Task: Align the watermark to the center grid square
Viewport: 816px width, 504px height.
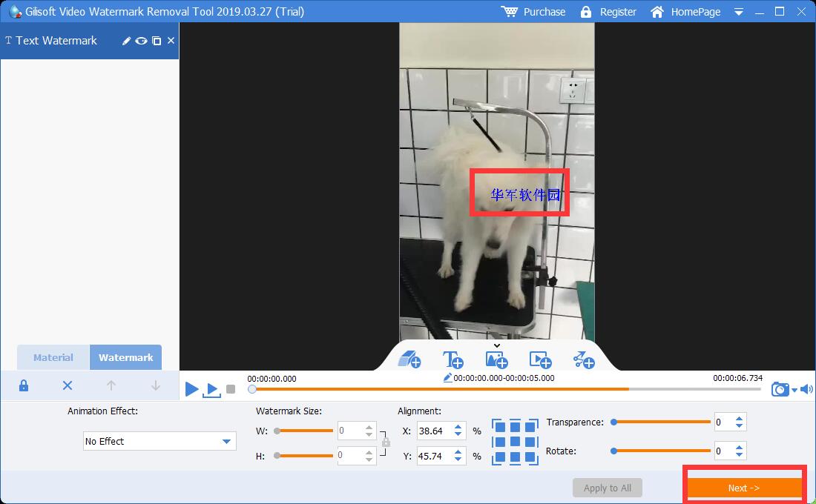Action: click(x=516, y=442)
